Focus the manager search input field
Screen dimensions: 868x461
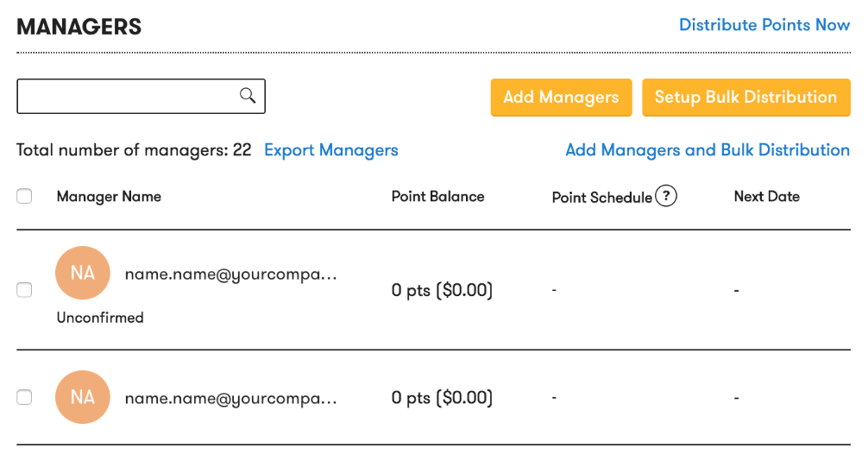coord(141,97)
